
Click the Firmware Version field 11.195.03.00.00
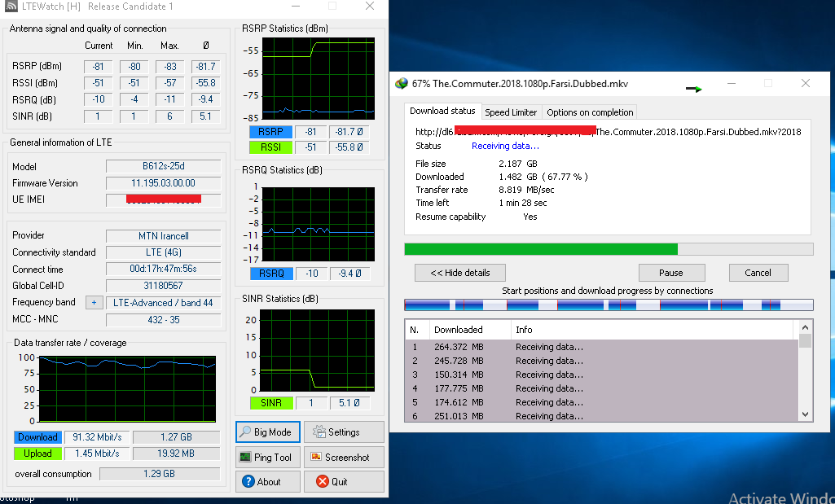tap(164, 183)
